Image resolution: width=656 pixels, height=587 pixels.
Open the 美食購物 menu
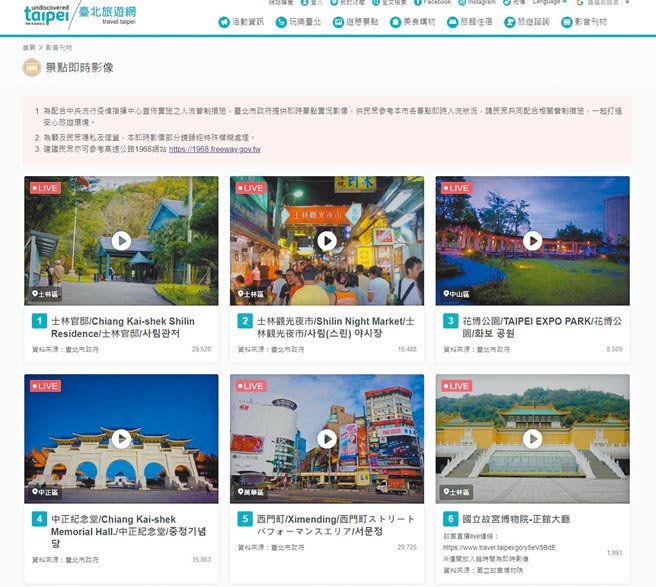click(x=413, y=22)
